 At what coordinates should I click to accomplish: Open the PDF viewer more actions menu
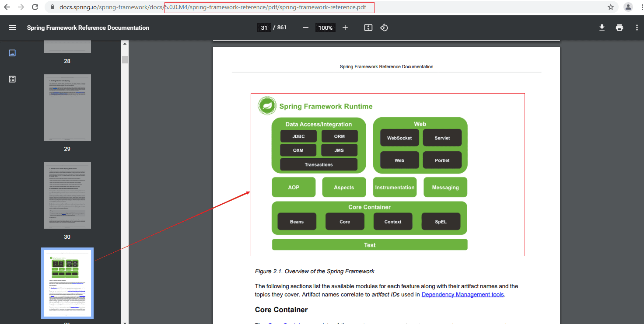tap(637, 28)
